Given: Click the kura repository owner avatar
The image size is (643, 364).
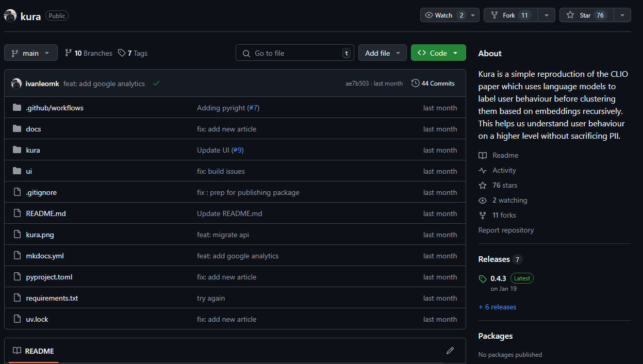Looking at the screenshot, I should click(10, 15).
